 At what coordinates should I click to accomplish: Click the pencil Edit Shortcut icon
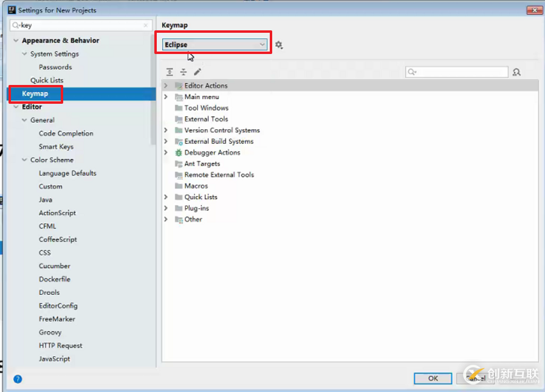click(x=197, y=72)
